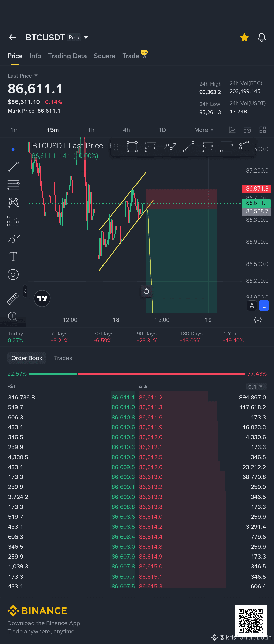Select the 1m timeframe
This screenshot has width=274, height=644.
[14, 130]
